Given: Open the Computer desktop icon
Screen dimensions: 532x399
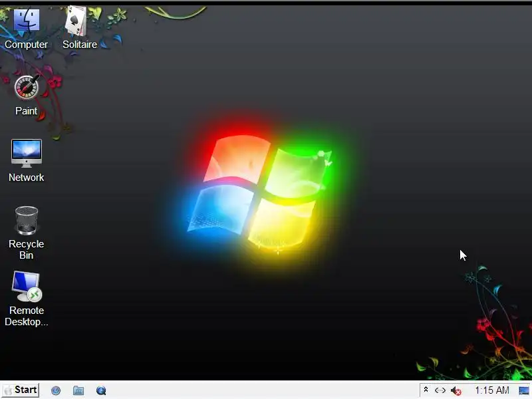Looking at the screenshot, I should click(26, 29).
